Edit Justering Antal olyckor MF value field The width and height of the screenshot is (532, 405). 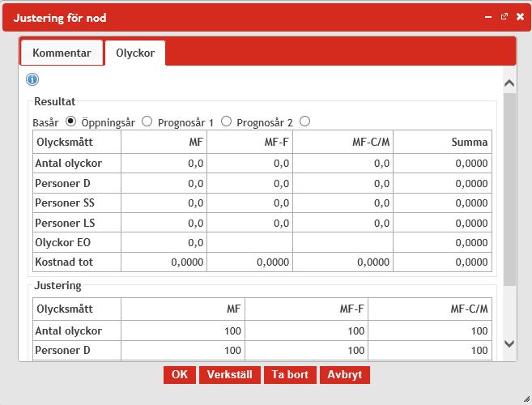click(x=183, y=330)
